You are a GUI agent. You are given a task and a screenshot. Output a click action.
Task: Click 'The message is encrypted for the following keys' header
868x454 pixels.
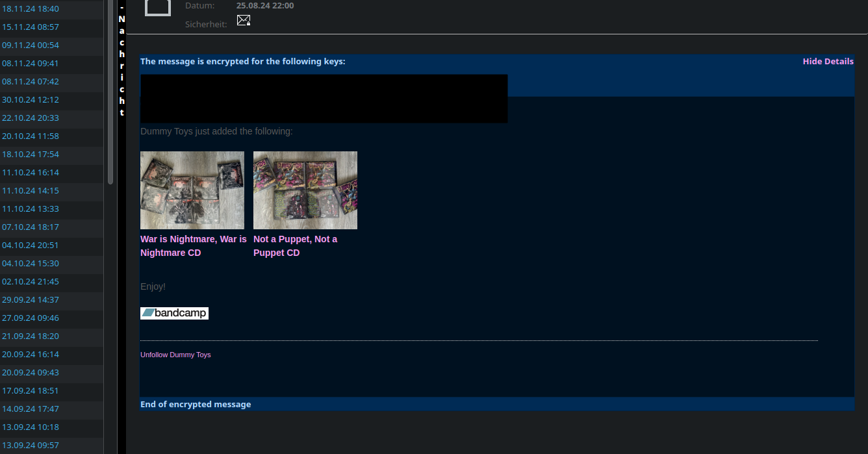point(243,61)
